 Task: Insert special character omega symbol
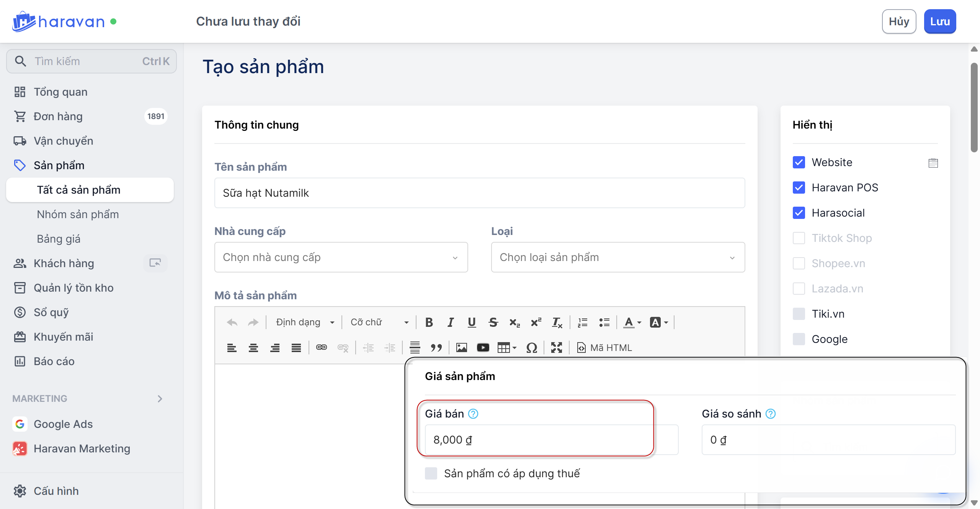pyautogui.click(x=531, y=347)
